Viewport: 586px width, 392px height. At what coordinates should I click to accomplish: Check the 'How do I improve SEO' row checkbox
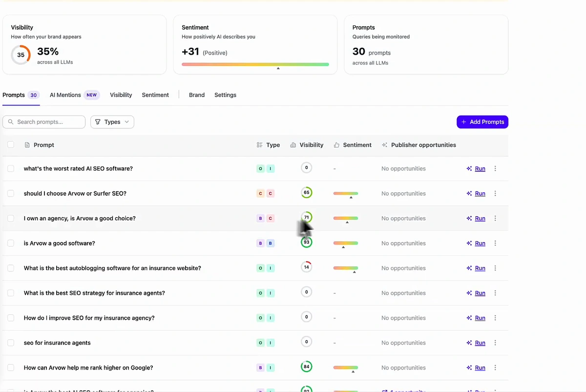click(11, 318)
